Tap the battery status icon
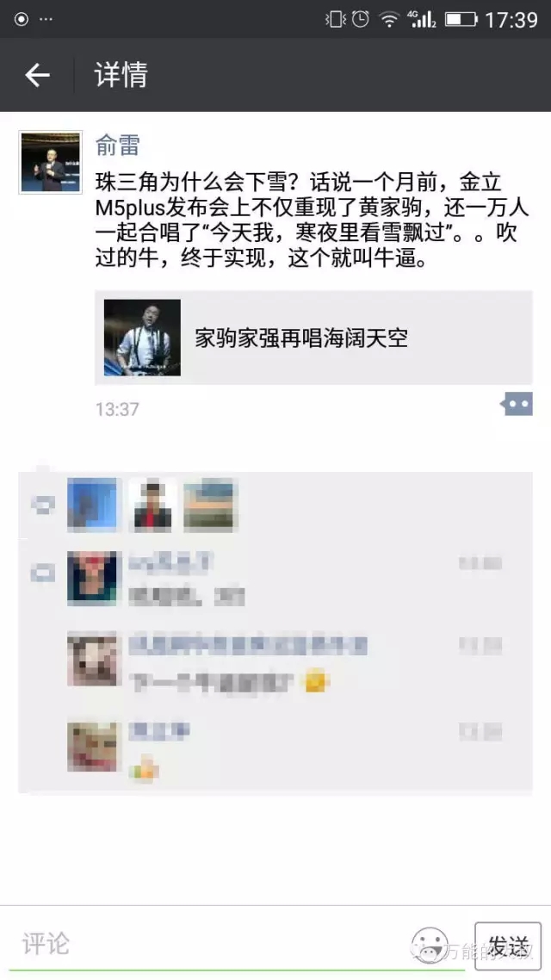 (461, 19)
